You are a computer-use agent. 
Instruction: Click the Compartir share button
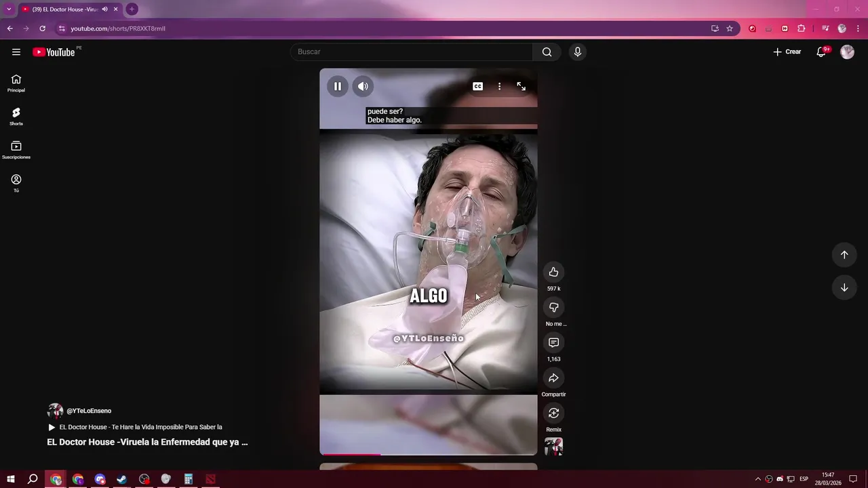tap(553, 378)
